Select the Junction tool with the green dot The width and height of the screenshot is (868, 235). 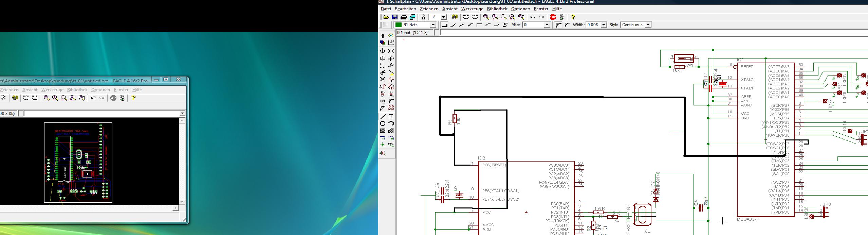click(x=383, y=145)
